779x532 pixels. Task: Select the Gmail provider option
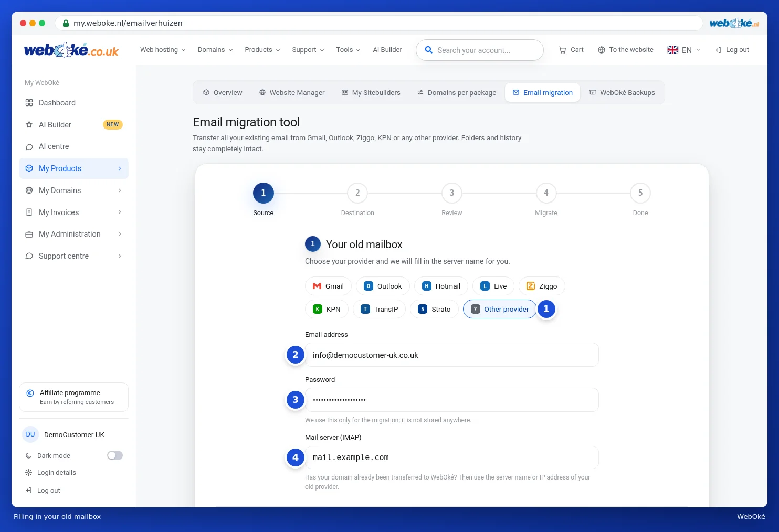click(x=328, y=286)
